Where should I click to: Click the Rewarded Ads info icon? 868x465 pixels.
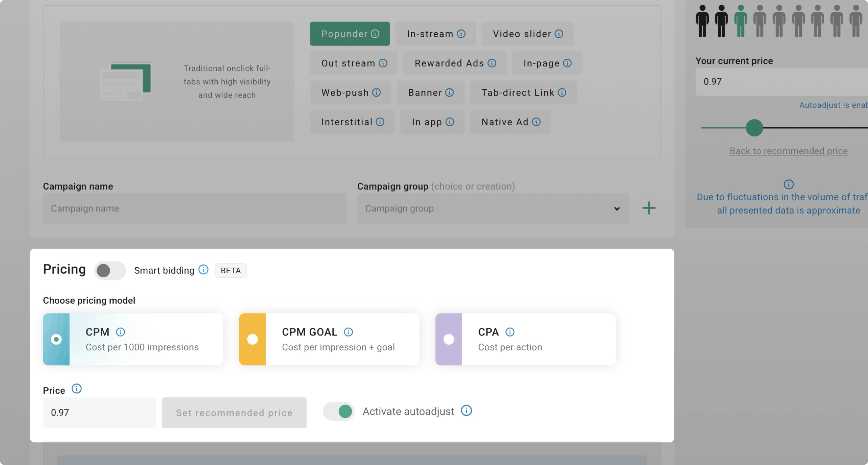(492, 63)
